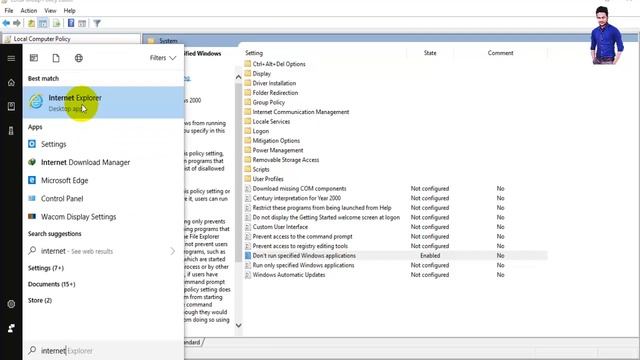Screen dimensions: 640x360
Task: Click the Notebook icon in the search sidebar
Action: 11,107
